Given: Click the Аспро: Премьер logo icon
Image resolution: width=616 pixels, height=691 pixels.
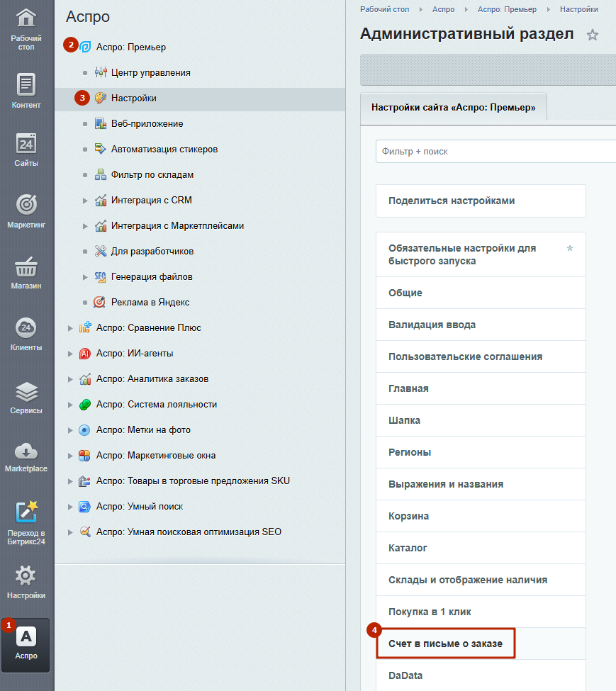Looking at the screenshot, I should coord(85,47).
